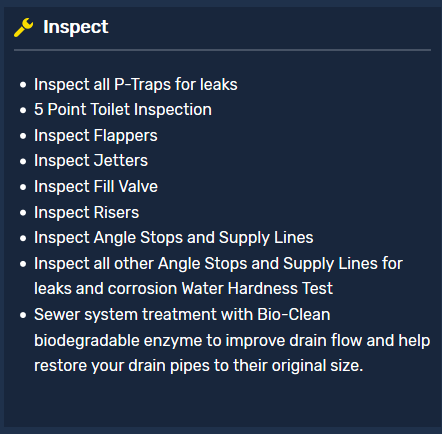442x434 pixels.
Task: Click the bullet beside '5 Point Toilet Inspection'
Action: click(x=23, y=110)
